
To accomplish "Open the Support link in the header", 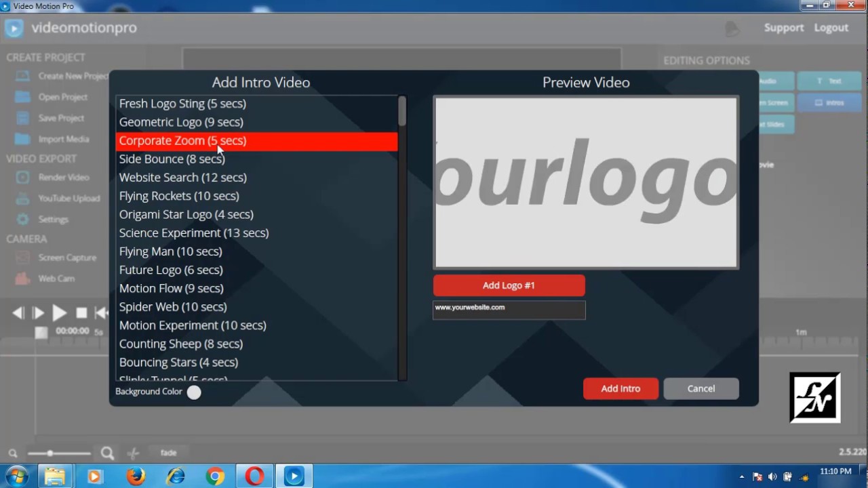I will 784,28.
